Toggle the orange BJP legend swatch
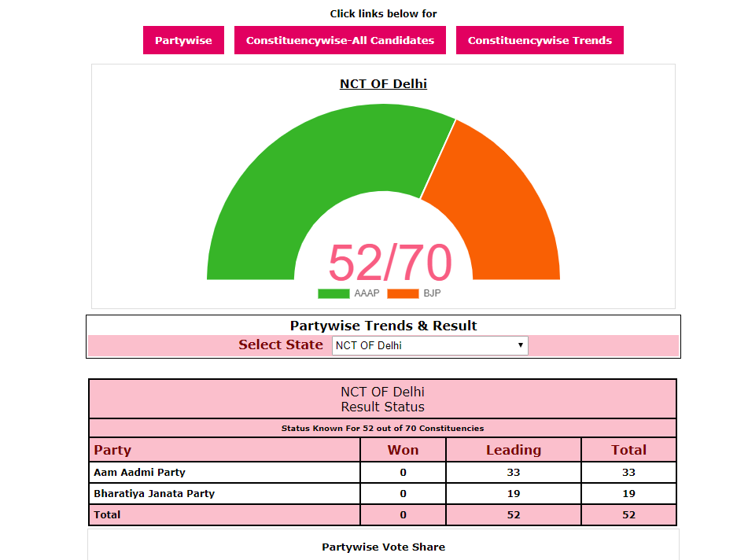The image size is (737, 560). [403, 293]
